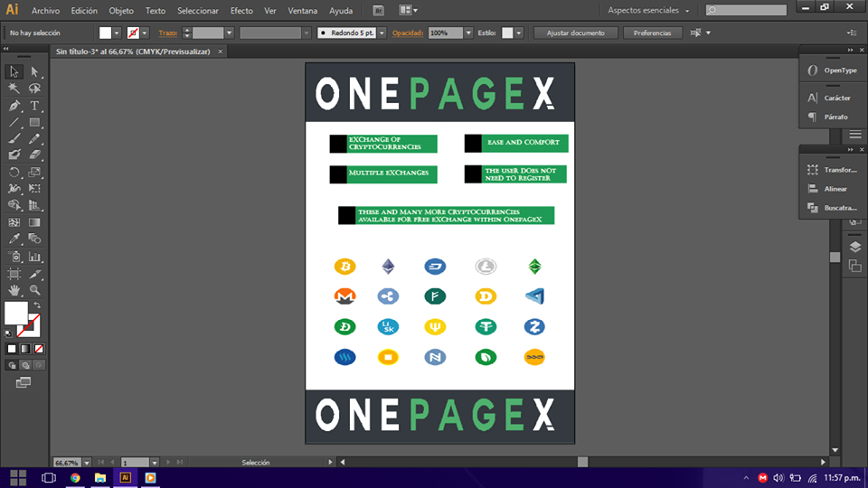Screen dimensions: 868x488
Task: Open the Efecto menu
Action: 241,11
